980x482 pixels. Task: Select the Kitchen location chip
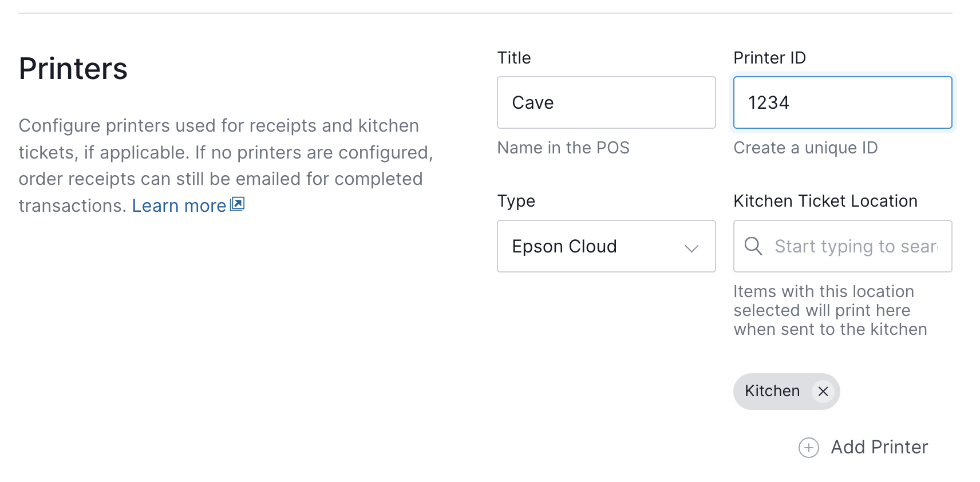pos(772,391)
